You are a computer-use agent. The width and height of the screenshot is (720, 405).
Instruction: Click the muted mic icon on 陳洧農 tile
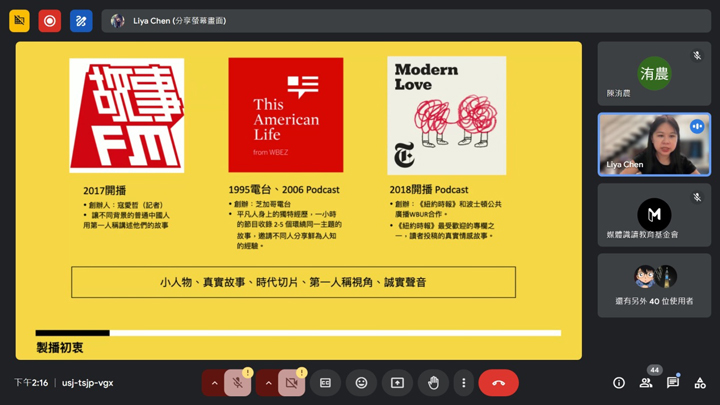(x=697, y=56)
